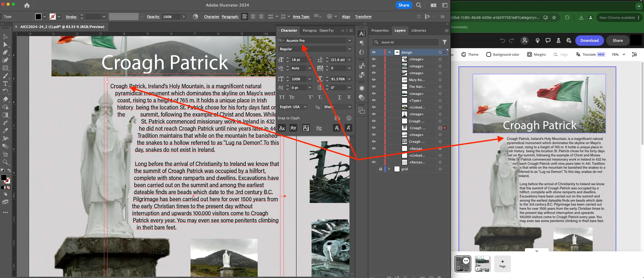This screenshot has width=644, height=278.
Task: Expand the grid layer
Action: coord(389,169)
